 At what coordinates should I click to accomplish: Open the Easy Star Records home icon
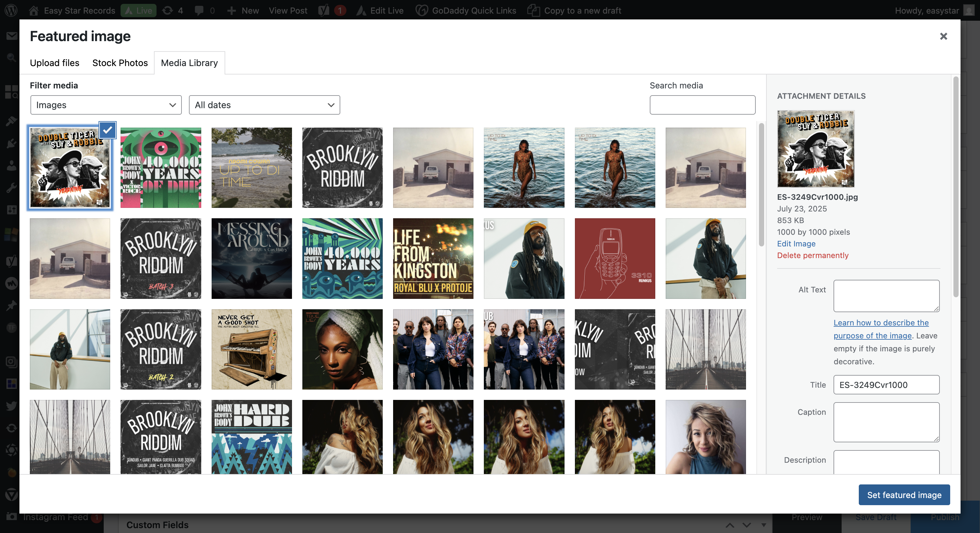click(x=33, y=10)
